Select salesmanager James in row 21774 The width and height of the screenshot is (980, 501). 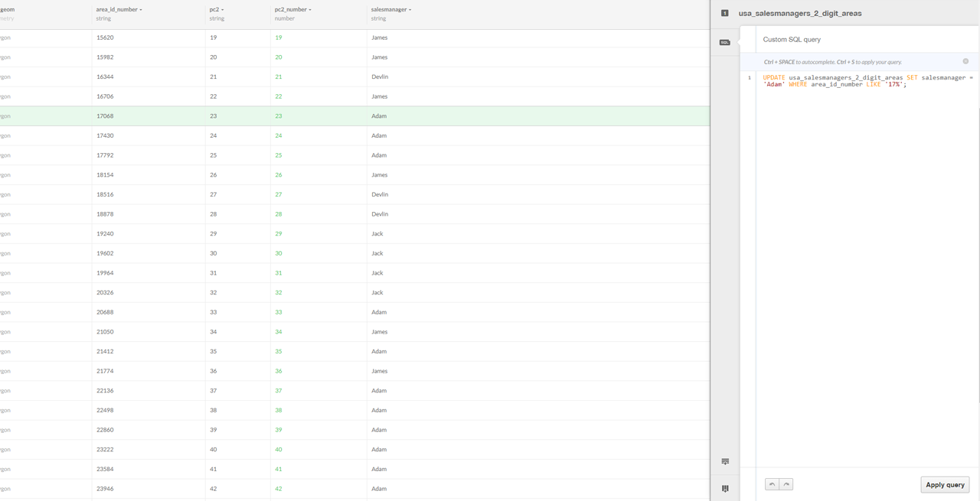click(x=380, y=371)
